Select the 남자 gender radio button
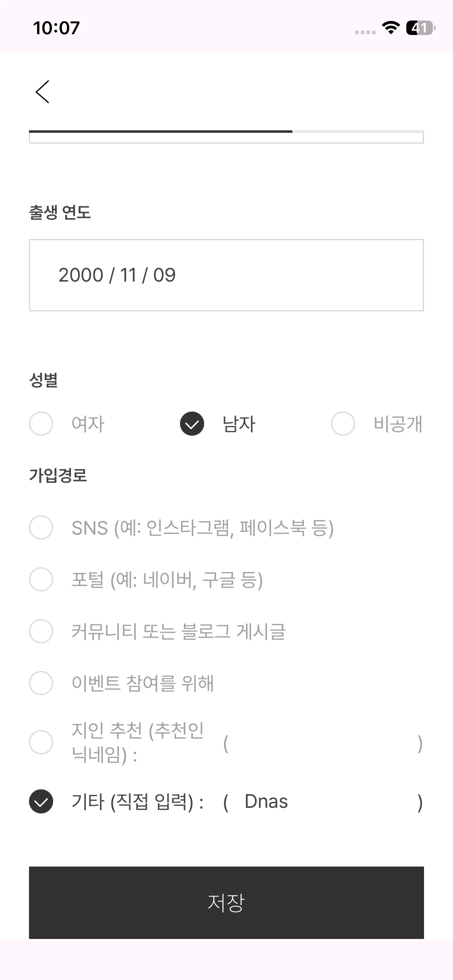The image size is (453, 980). pyautogui.click(x=192, y=424)
